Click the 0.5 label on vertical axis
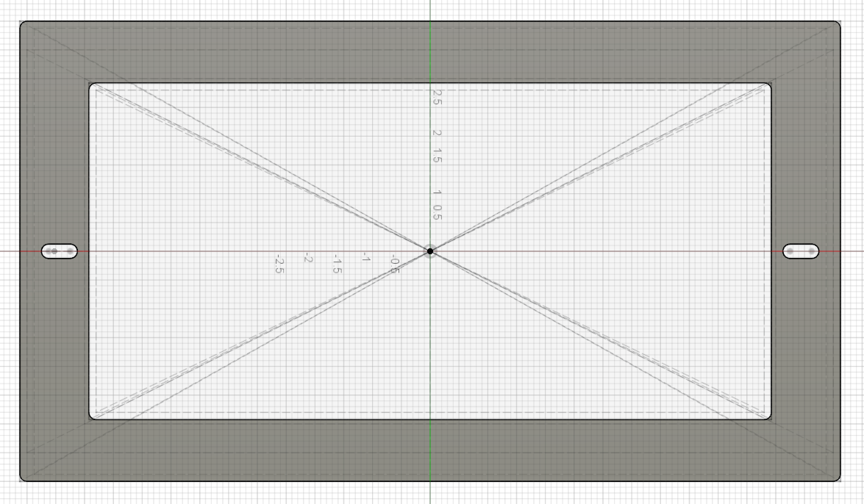The image size is (864, 504). (x=437, y=213)
